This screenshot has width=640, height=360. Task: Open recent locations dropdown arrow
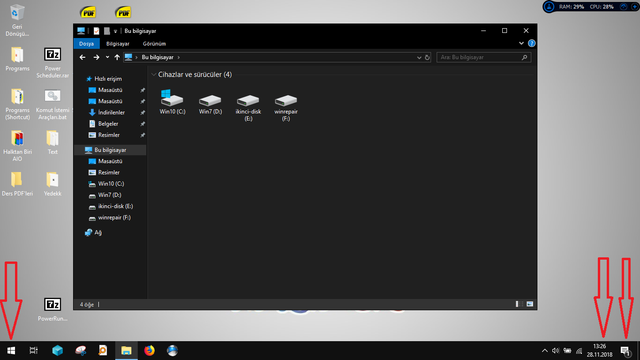point(107,58)
